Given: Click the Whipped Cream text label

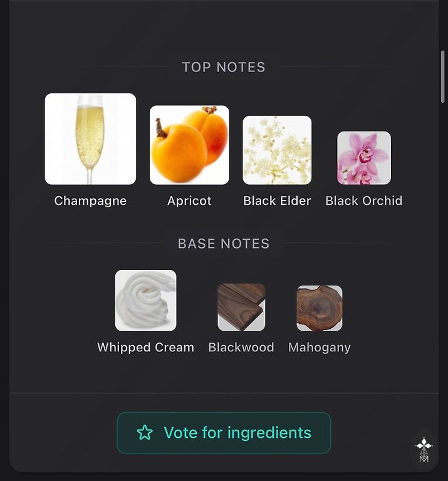Looking at the screenshot, I should [146, 348].
